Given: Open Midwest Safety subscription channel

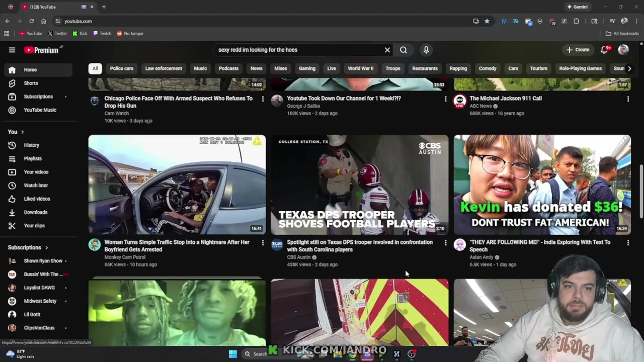Looking at the screenshot, I should (39, 301).
